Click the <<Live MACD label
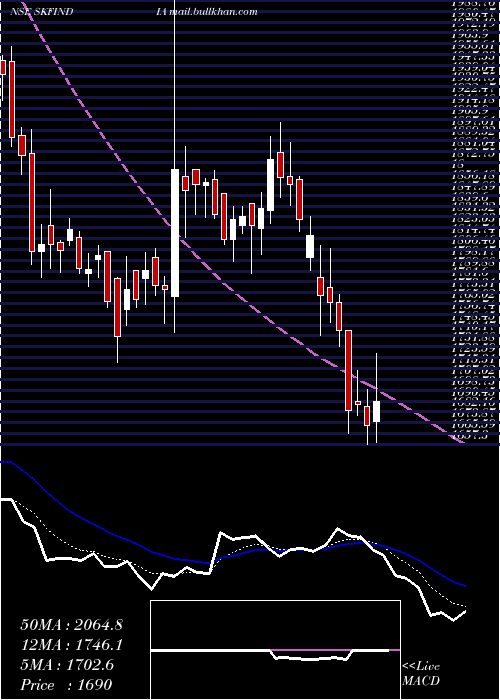This screenshot has height=700, width=500. pos(421,674)
